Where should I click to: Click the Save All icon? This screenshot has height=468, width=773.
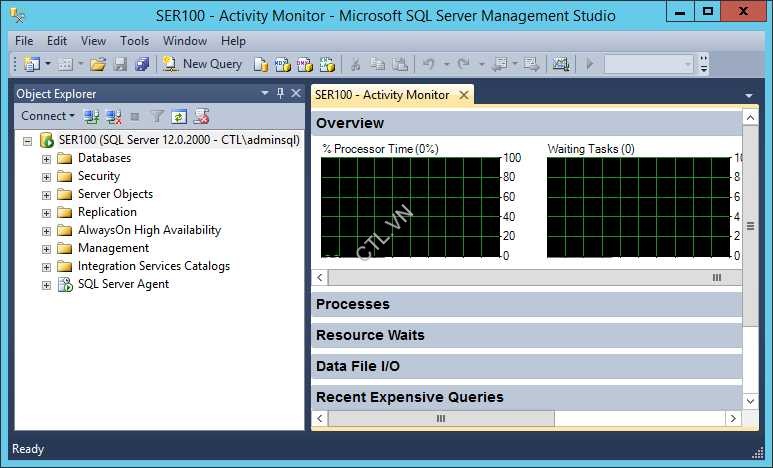pyautogui.click(x=142, y=64)
